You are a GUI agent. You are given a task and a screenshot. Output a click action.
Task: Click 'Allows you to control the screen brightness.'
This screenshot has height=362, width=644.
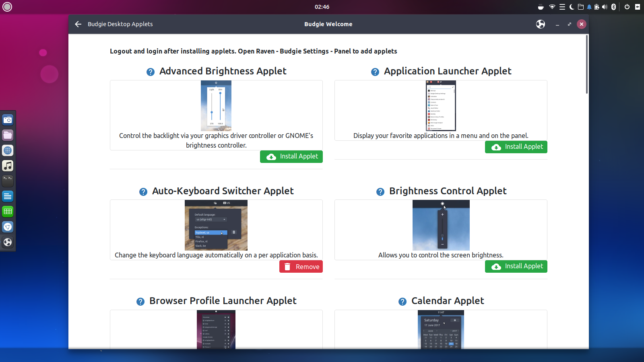coord(441,255)
